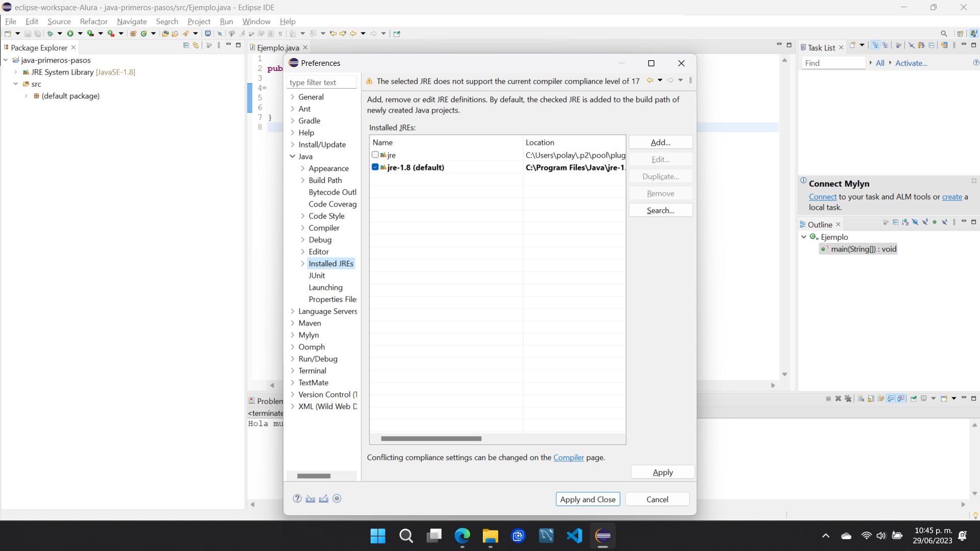Click Windows Start button on taskbar
Screen dimensions: 980x551
click(x=378, y=536)
